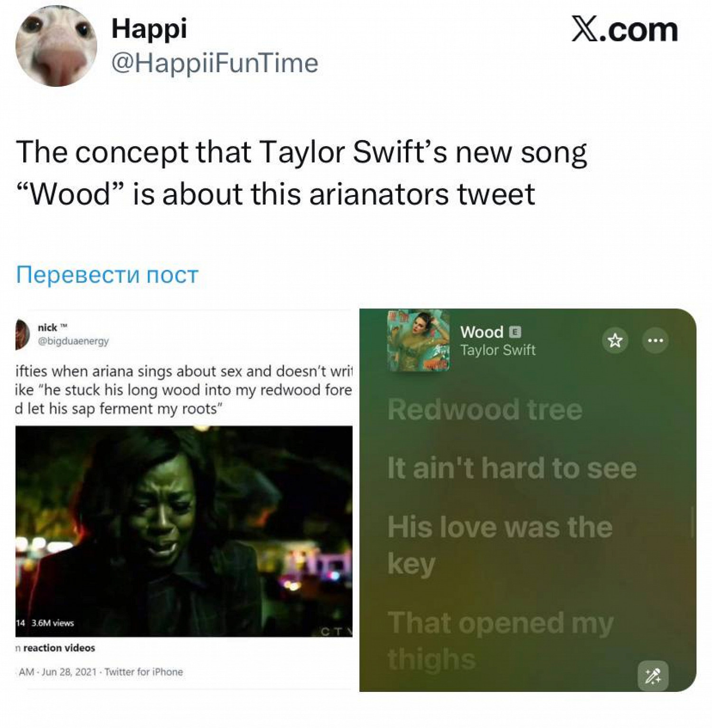Open the three-dot more options menu
The height and width of the screenshot is (728, 712).
656,340
